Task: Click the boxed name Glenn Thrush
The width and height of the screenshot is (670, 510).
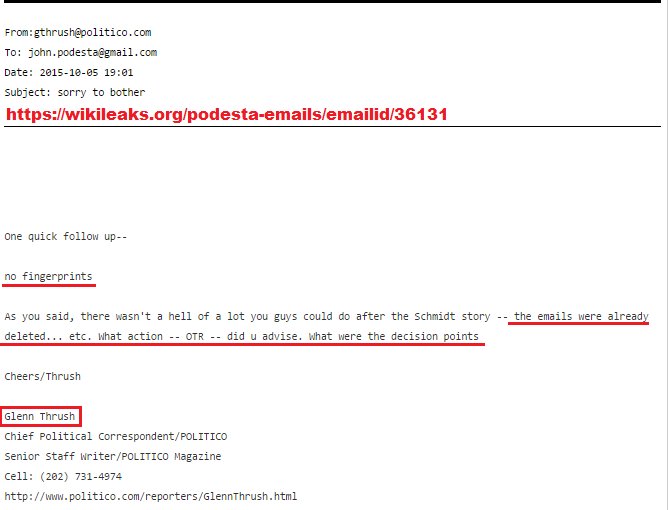Action: (40, 416)
